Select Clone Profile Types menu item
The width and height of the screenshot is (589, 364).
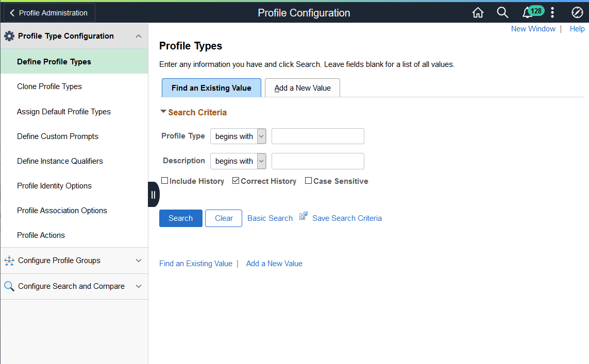49,86
